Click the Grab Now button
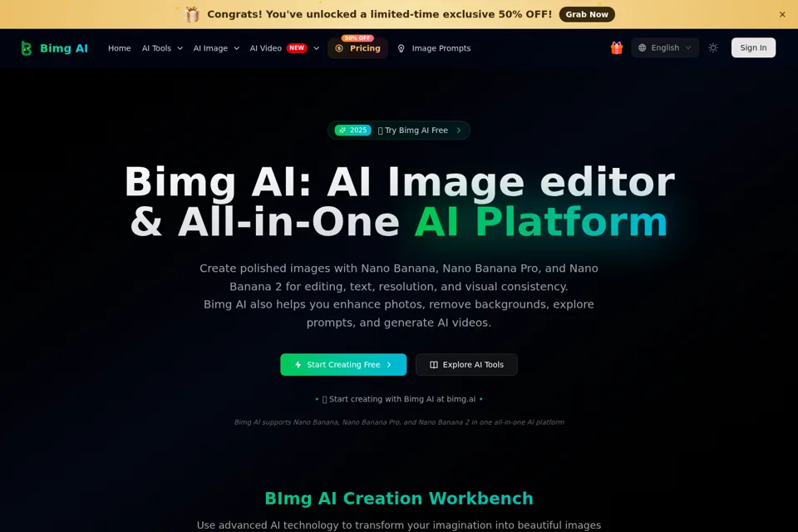Screen dimensions: 798x532 pos(587,14)
